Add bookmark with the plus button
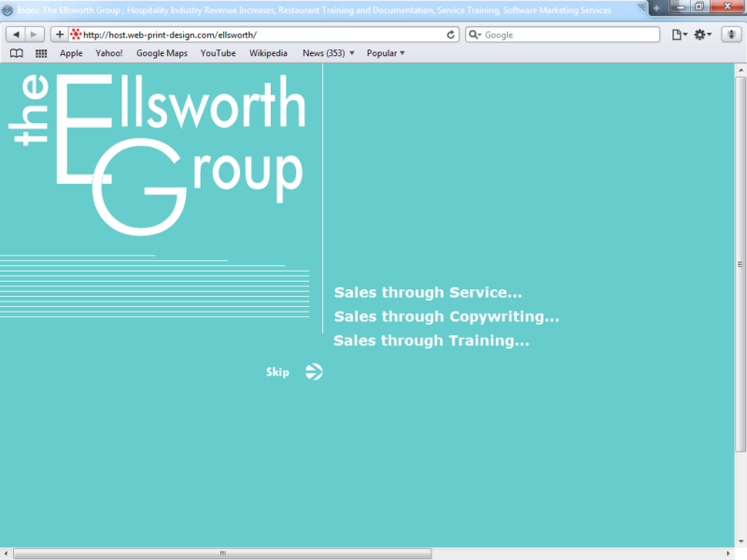747x560 pixels. (60, 35)
